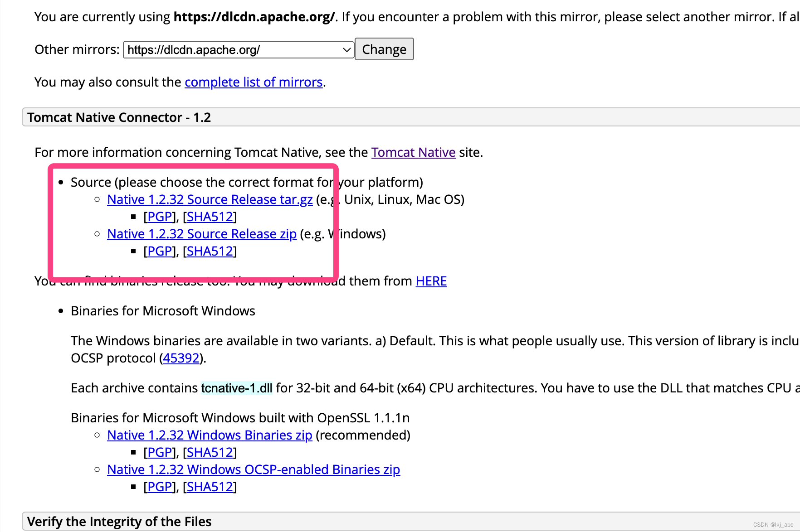Open the complete list of mirrors link
This screenshot has width=800, height=532.
[254, 82]
